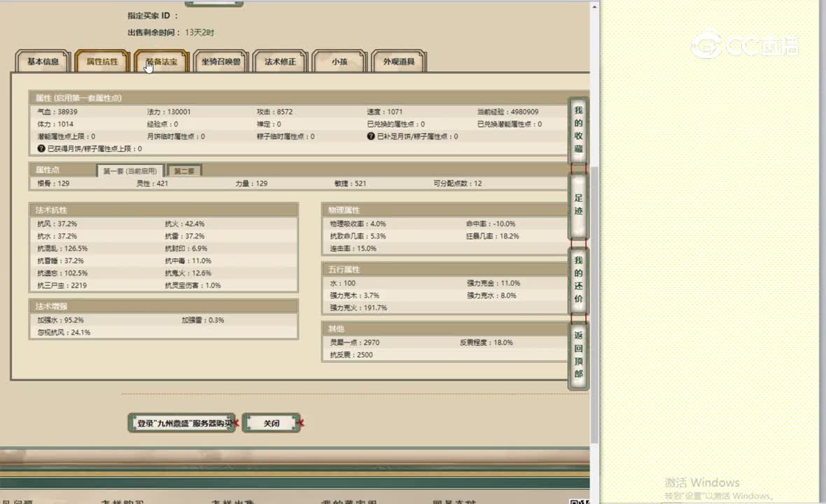Open 我的还价 side button
Screen dimensions: 826x504
tap(578, 279)
